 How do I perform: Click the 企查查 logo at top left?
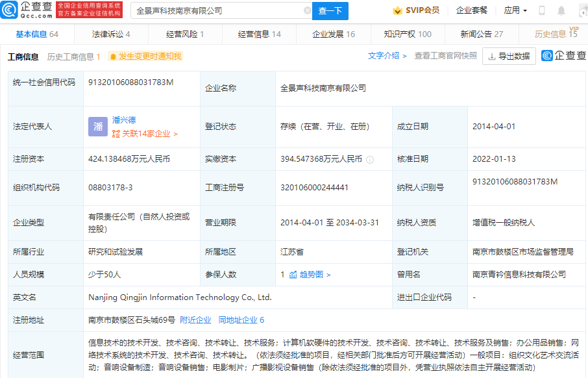pyautogui.click(x=27, y=10)
